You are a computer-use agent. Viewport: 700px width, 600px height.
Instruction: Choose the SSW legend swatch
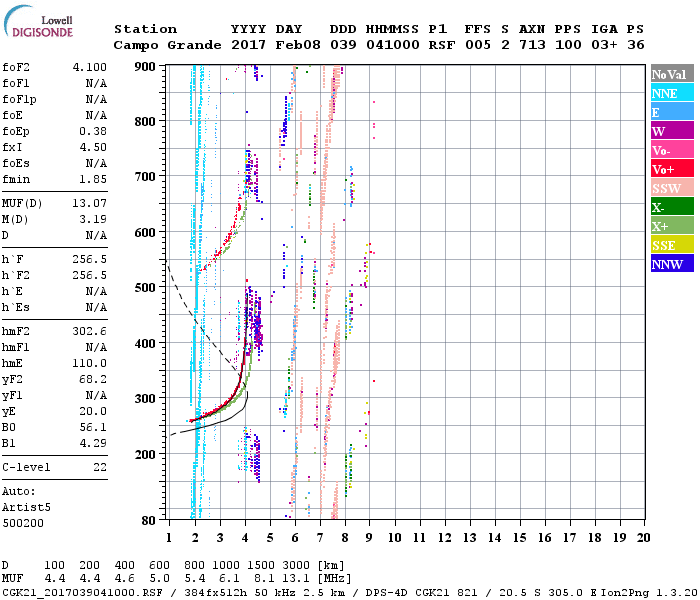coord(670,188)
